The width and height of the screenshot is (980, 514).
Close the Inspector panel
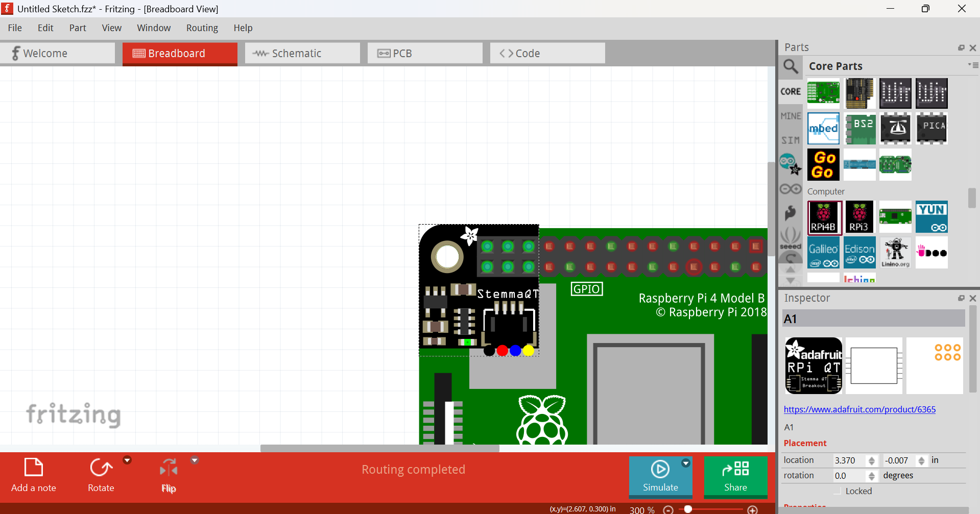[x=973, y=298]
